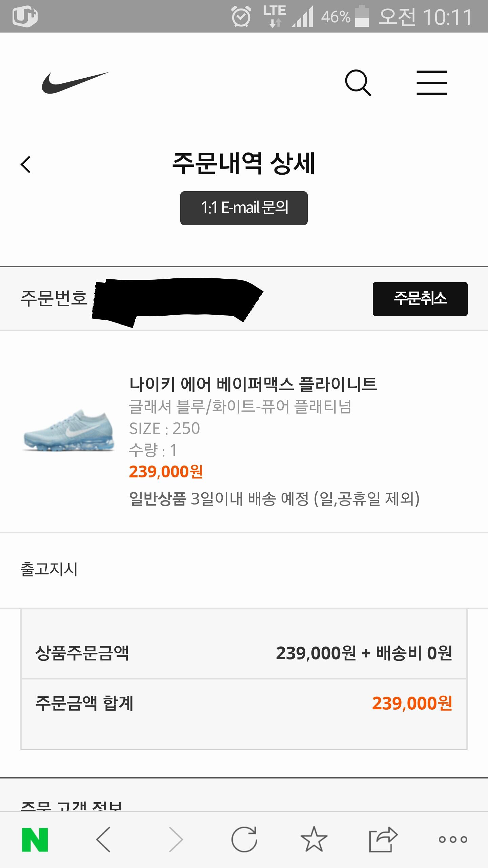Open the search magnifier icon

358,83
